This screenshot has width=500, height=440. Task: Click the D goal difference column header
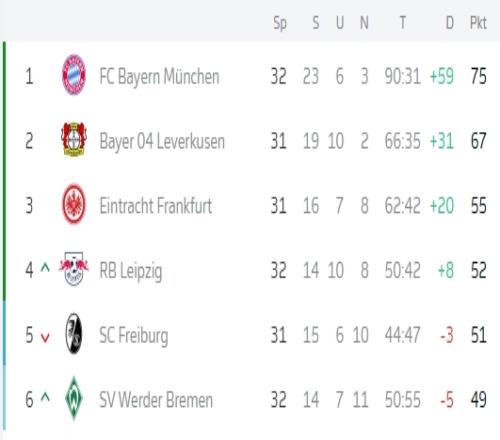450,23
